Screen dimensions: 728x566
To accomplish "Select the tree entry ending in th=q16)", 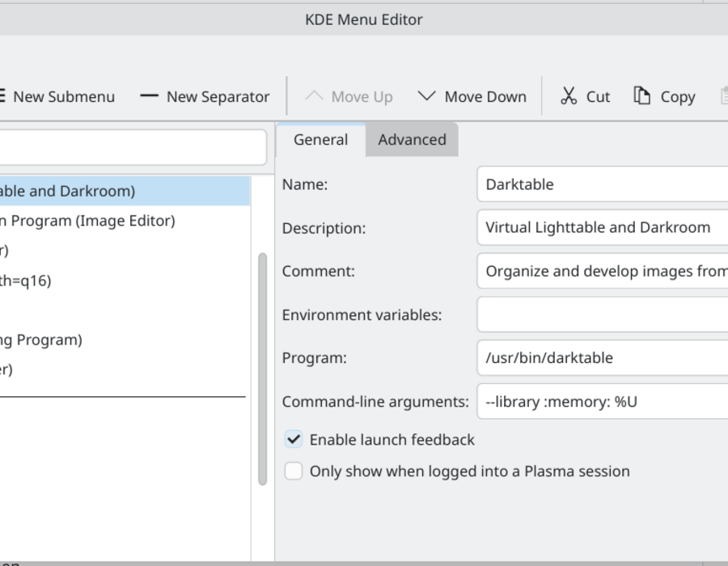I will tap(125, 281).
